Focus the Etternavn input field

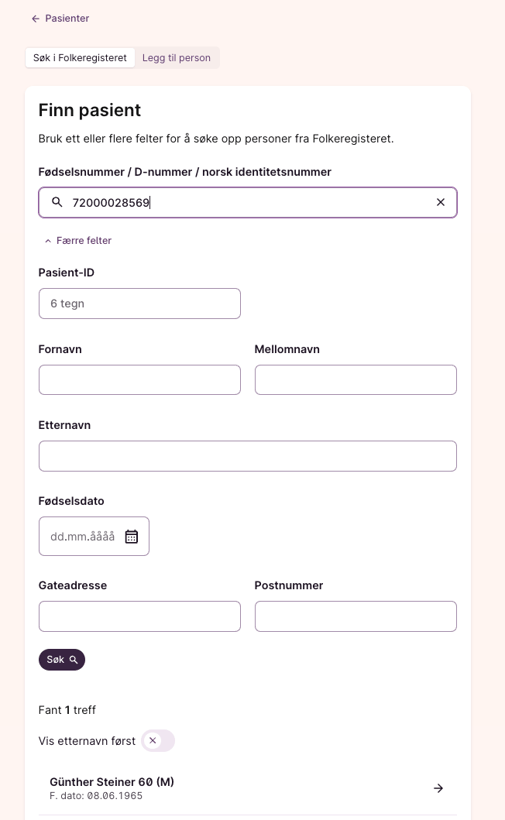click(248, 456)
